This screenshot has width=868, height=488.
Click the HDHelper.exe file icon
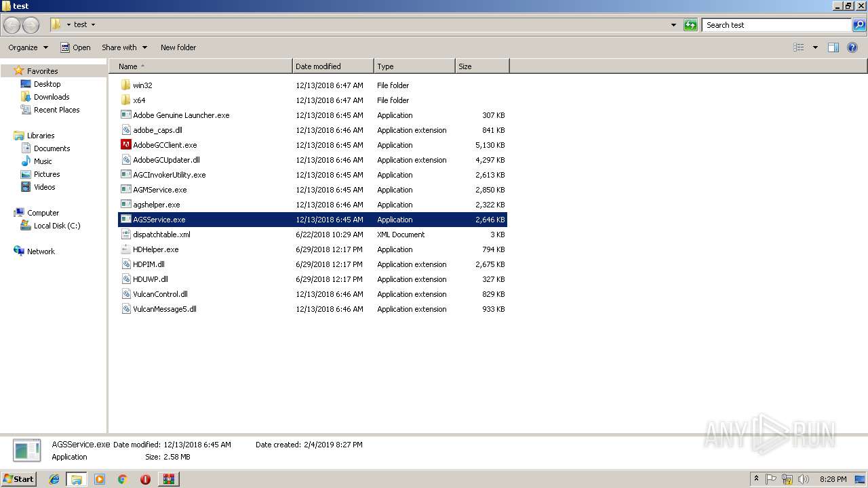(x=125, y=249)
